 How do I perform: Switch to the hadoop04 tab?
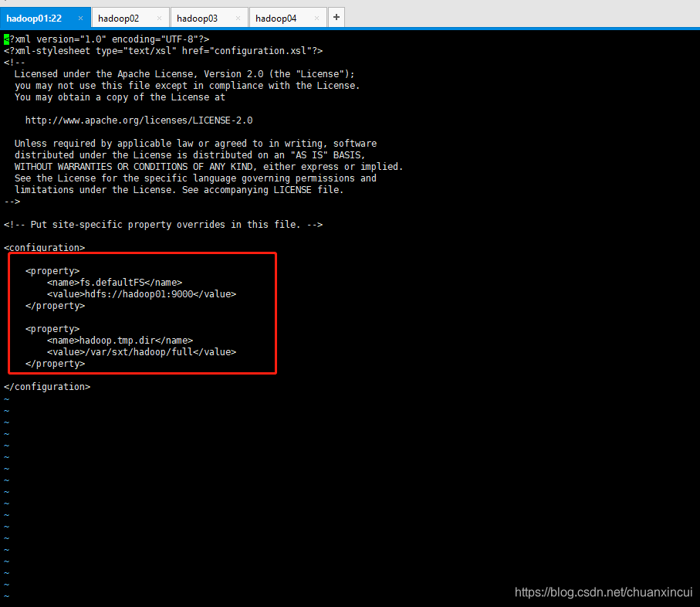[279, 17]
